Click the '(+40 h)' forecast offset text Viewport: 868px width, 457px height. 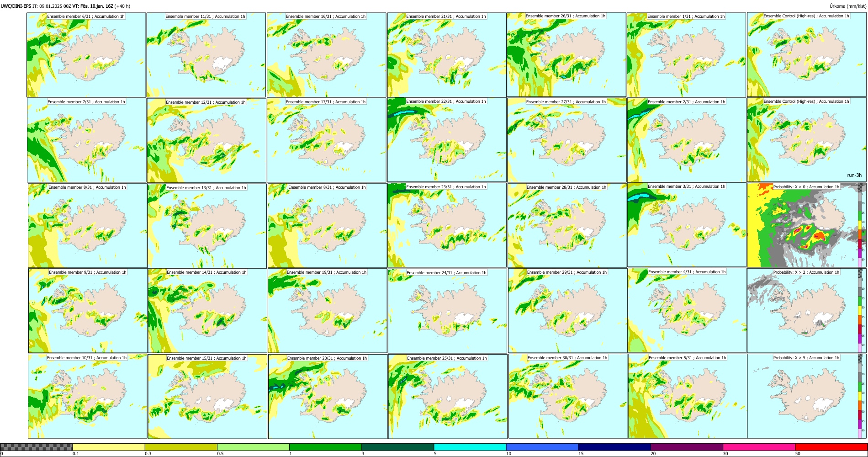tap(122, 6)
